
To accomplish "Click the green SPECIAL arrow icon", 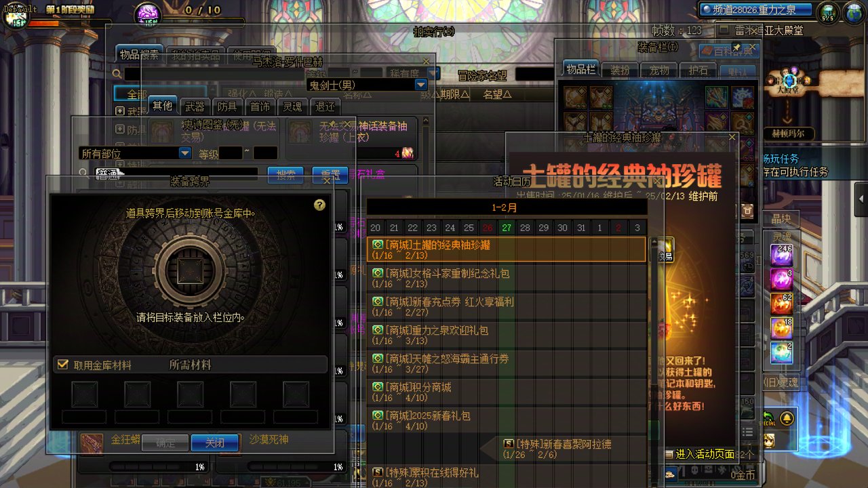I will coord(768,418).
